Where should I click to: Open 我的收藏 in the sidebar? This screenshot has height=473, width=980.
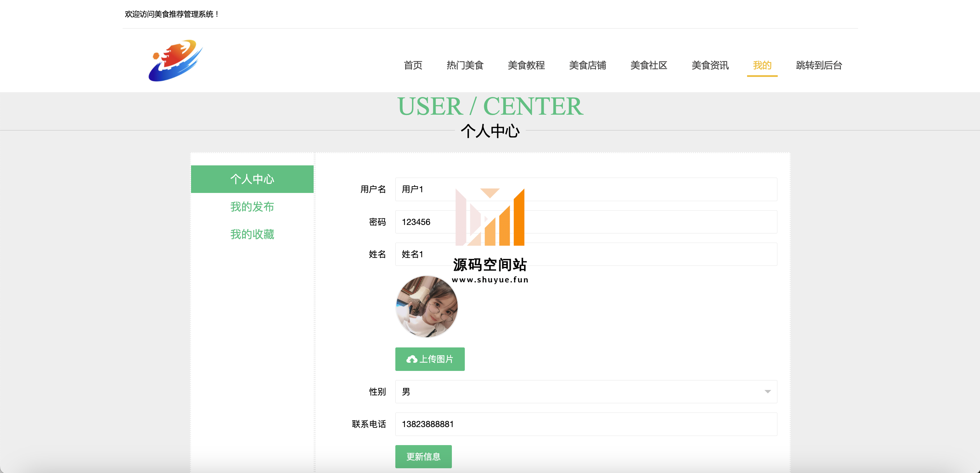coord(252,234)
